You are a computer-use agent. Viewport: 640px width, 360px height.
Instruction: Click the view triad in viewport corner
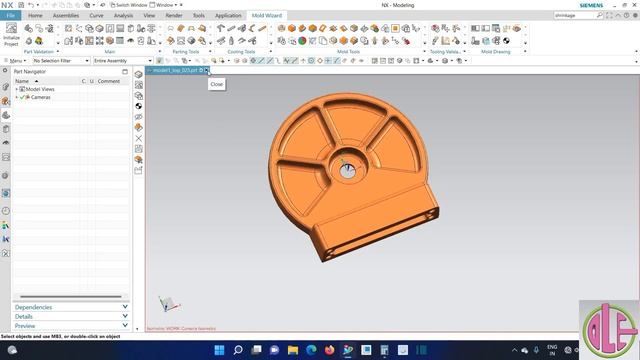[169, 304]
